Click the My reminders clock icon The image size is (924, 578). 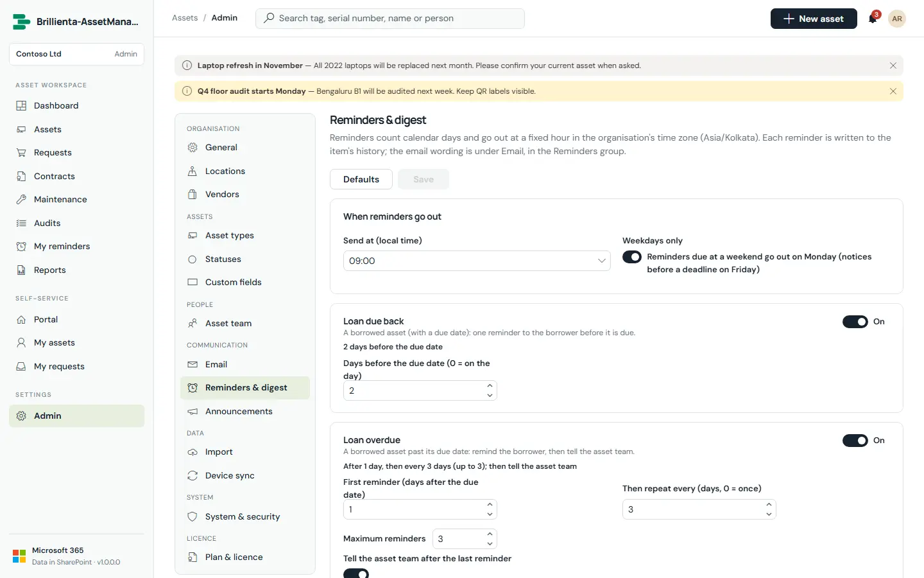click(x=21, y=247)
